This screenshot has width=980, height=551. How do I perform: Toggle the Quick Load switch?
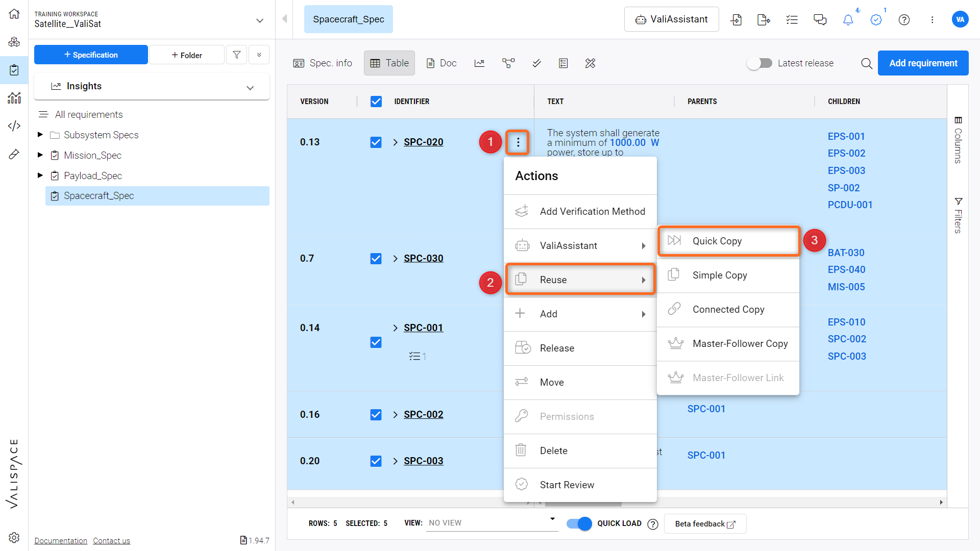point(579,523)
